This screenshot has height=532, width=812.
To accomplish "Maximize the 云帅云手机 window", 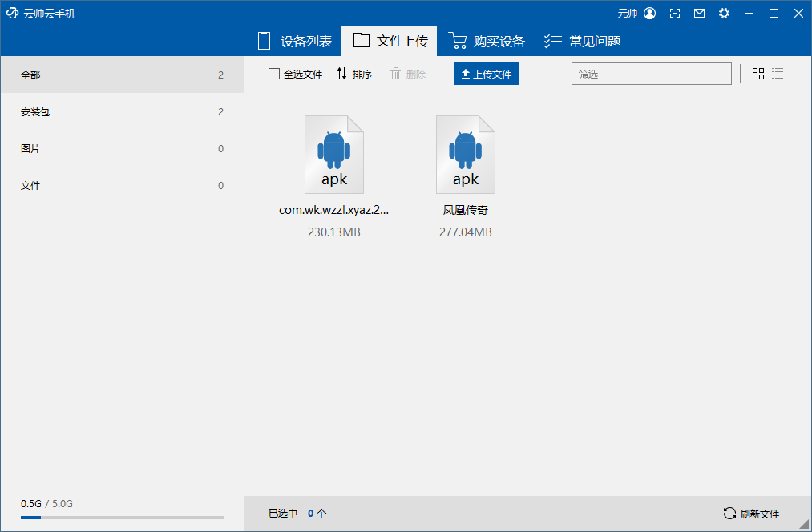I will coord(774,14).
